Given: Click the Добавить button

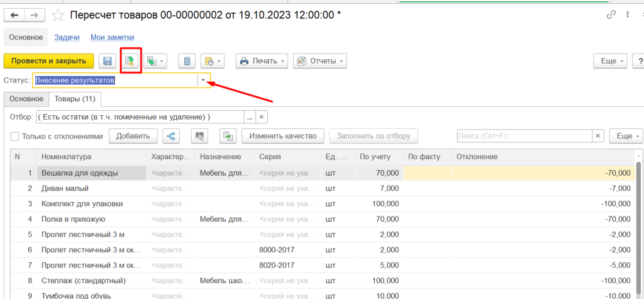Looking at the screenshot, I should pos(133,136).
